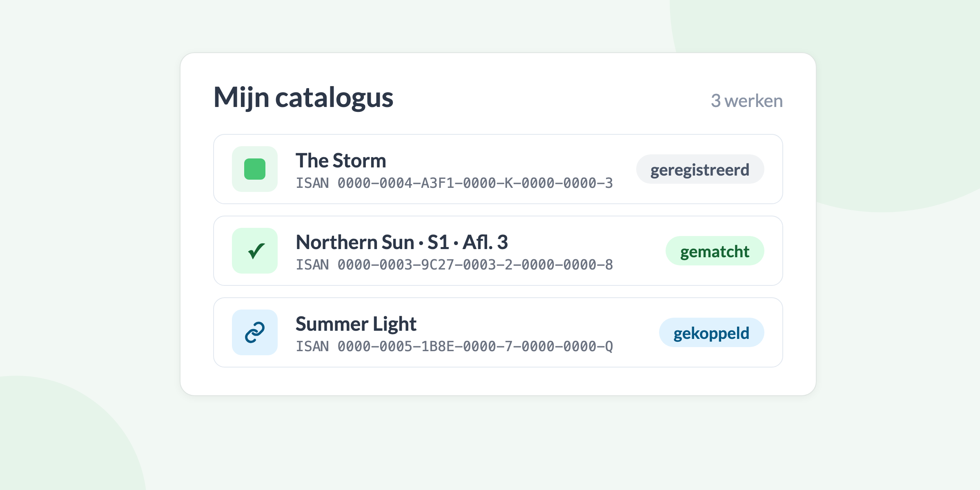Click the ISAN code containing 1B8E

tap(454, 346)
